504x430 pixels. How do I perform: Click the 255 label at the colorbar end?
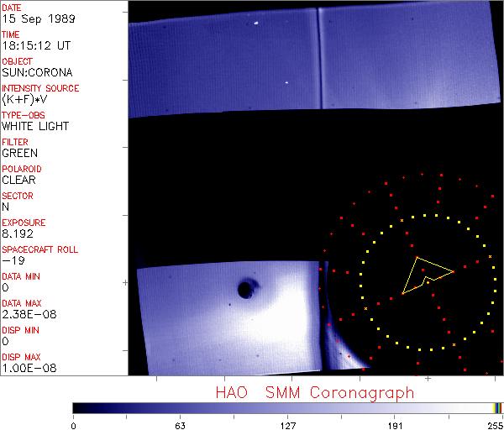click(494, 424)
